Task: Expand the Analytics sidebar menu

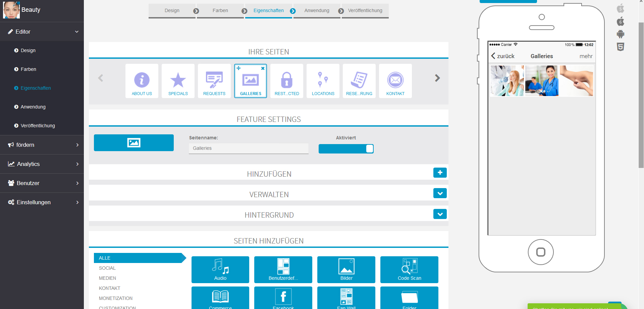Action: pos(42,164)
